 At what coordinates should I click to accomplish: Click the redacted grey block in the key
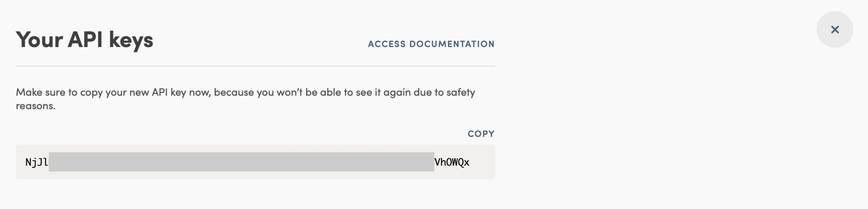point(241,162)
